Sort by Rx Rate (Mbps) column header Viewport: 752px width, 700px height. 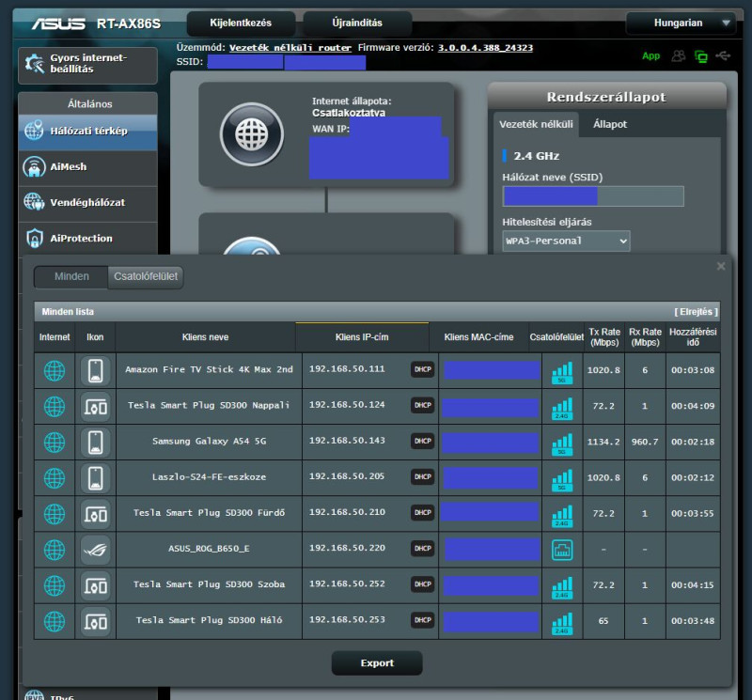click(x=645, y=337)
